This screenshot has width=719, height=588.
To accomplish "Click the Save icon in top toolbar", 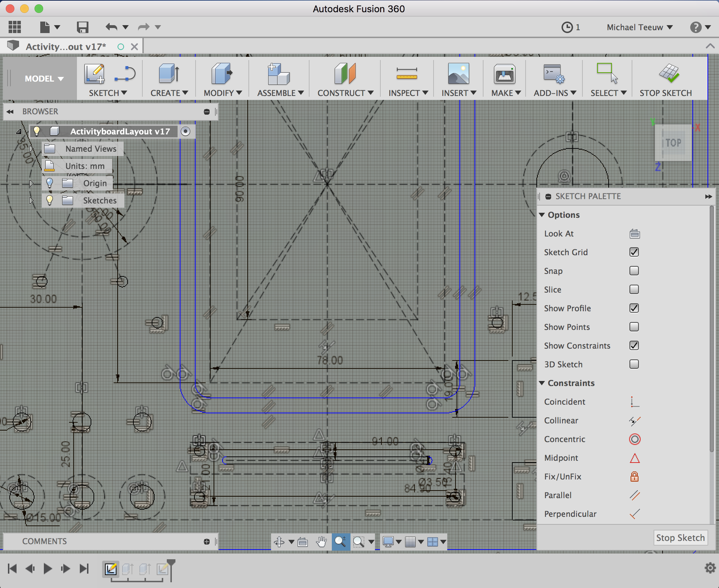I will (83, 27).
